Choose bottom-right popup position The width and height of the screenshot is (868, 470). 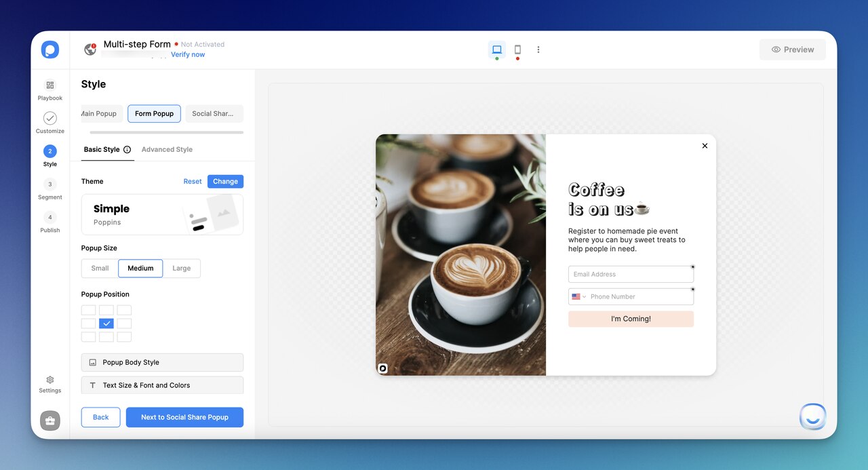coord(124,337)
